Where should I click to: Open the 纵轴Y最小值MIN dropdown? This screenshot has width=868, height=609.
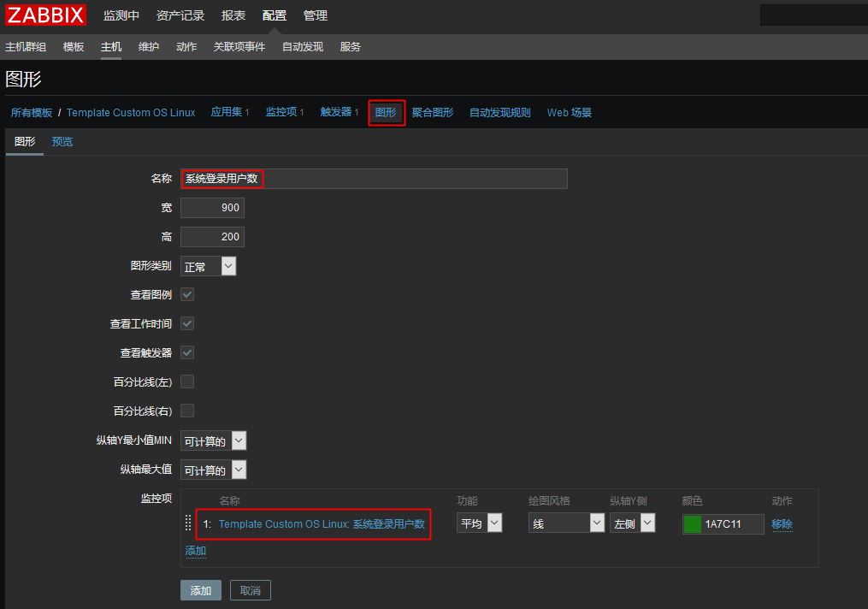click(x=213, y=440)
